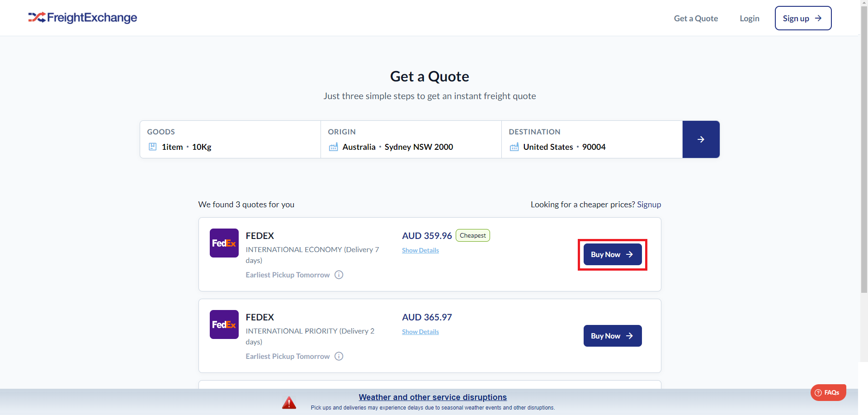Submit the quote with the arrow button

click(701, 139)
